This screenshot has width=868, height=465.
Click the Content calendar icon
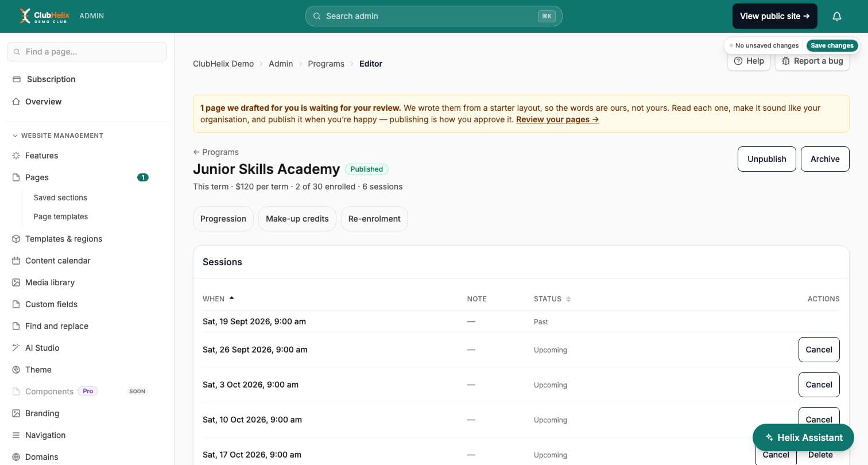click(x=16, y=261)
